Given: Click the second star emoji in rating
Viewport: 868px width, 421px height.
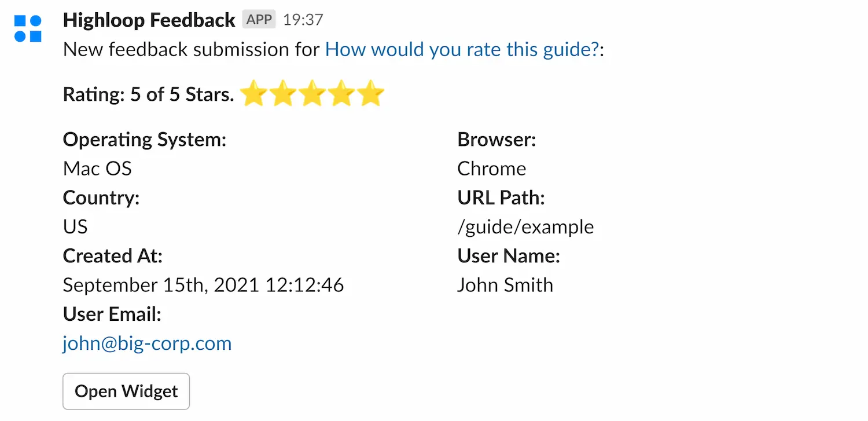Looking at the screenshot, I should pos(282,94).
